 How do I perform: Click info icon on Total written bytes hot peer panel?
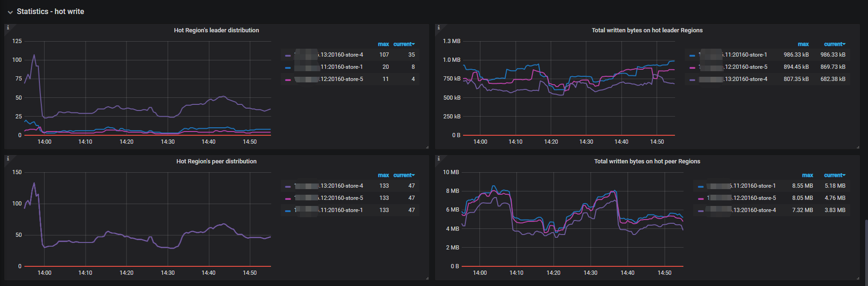(x=439, y=159)
